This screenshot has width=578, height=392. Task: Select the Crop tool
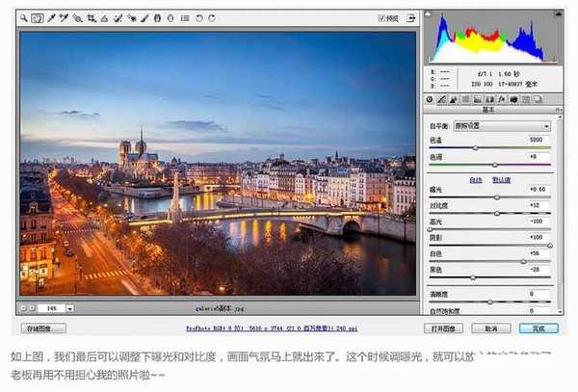coord(92,18)
